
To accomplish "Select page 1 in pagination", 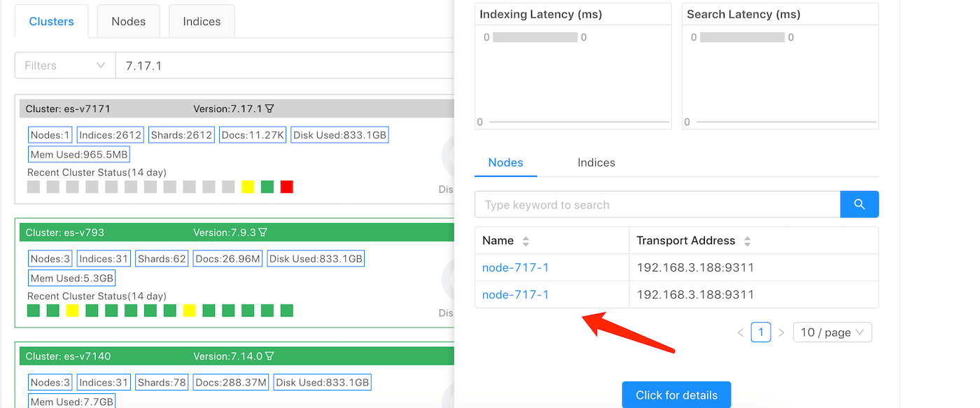I will pyautogui.click(x=760, y=332).
